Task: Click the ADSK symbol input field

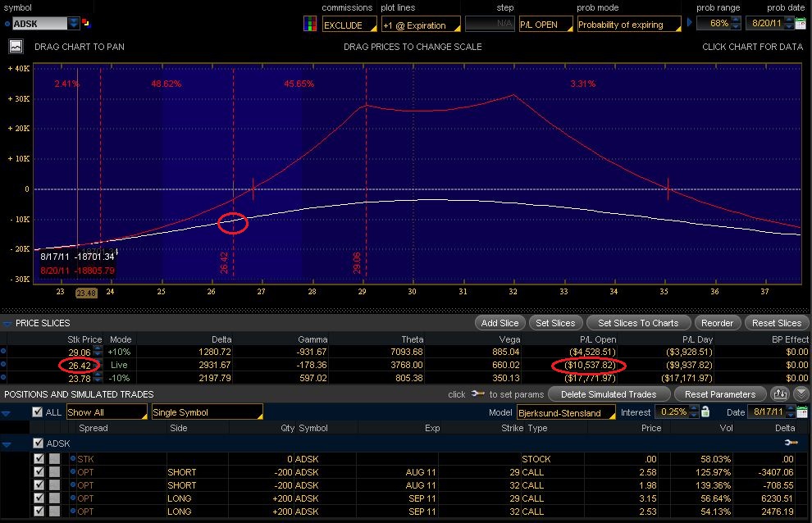Action: (40, 24)
